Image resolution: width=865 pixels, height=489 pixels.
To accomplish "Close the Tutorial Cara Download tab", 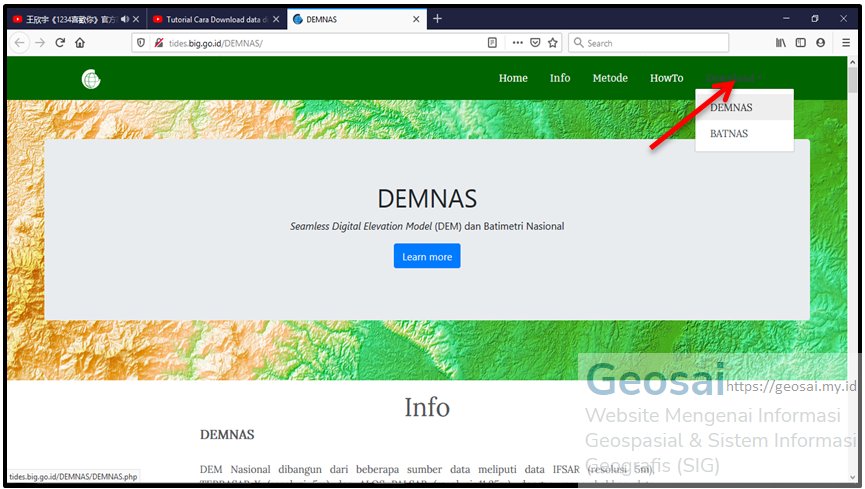I will tap(276, 19).
